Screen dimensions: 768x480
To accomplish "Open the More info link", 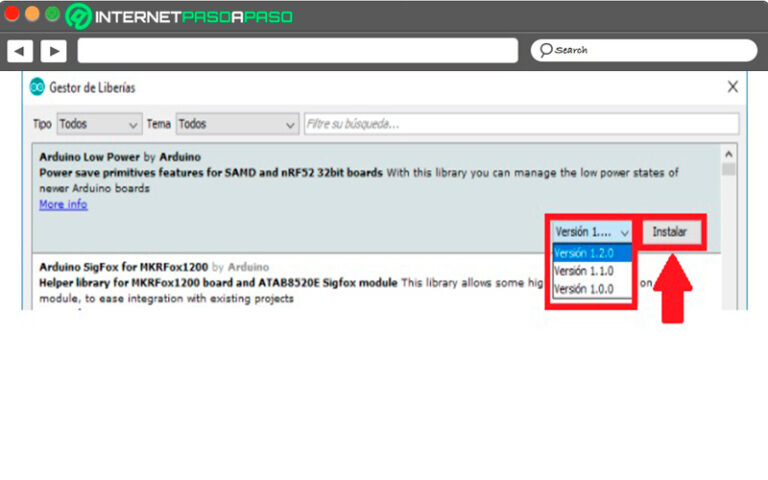I will [63, 205].
